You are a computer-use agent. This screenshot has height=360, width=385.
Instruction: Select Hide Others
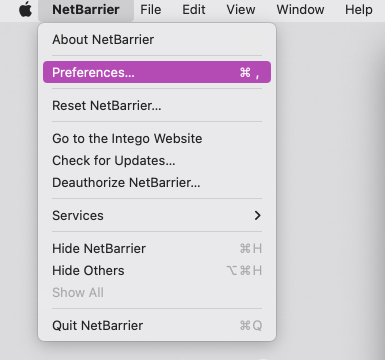tap(157, 270)
